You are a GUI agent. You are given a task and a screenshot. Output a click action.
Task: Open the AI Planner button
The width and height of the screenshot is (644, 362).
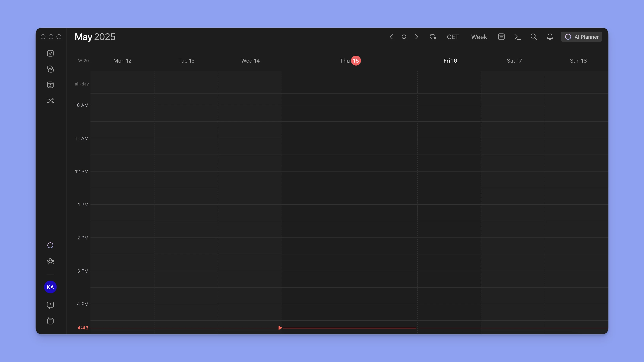tap(582, 37)
